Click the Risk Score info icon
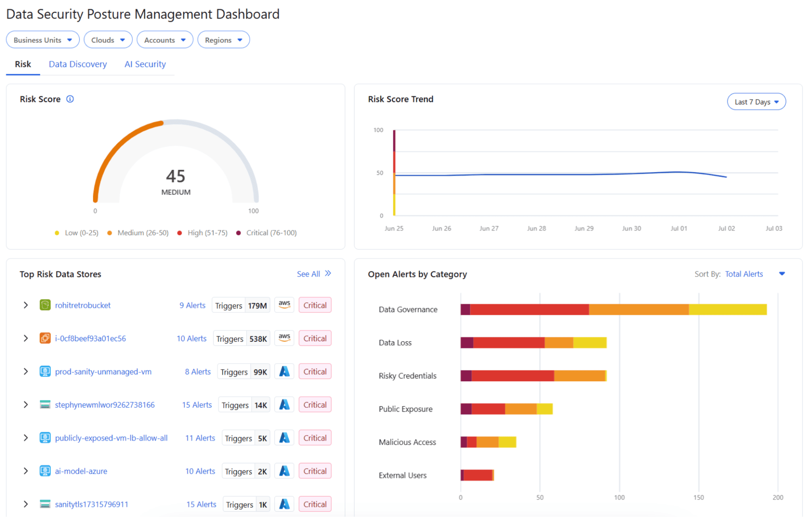The height and width of the screenshot is (517, 812). click(x=70, y=99)
